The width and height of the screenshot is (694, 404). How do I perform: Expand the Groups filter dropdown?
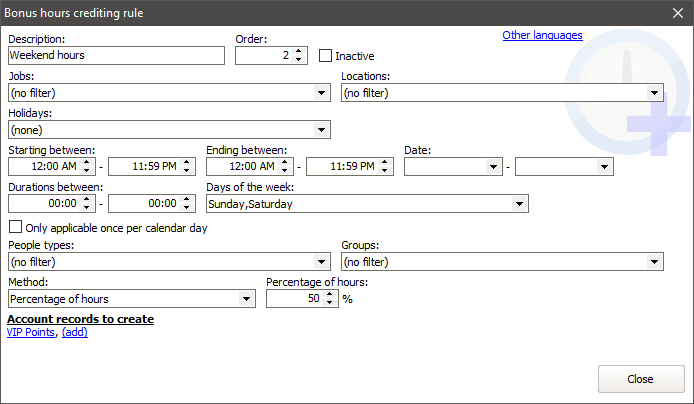pyautogui.click(x=654, y=262)
